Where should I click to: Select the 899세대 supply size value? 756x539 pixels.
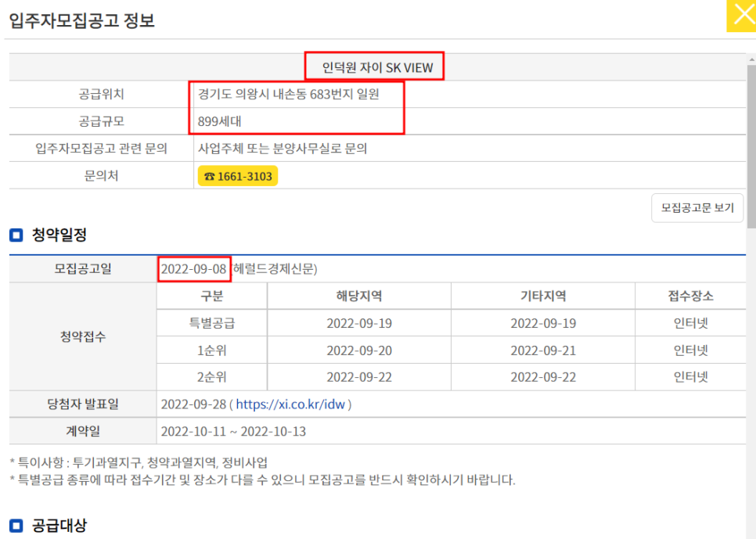coord(219,121)
